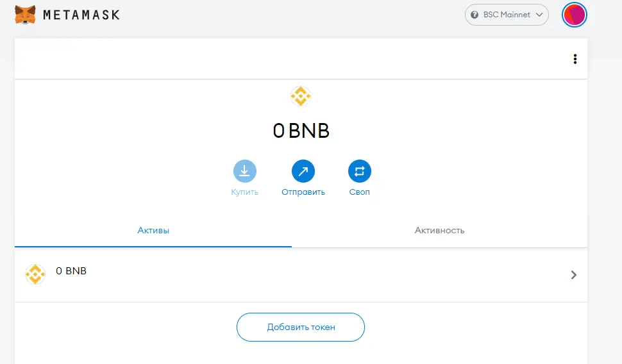
Task: Click the Отправить label
Action: click(x=303, y=192)
